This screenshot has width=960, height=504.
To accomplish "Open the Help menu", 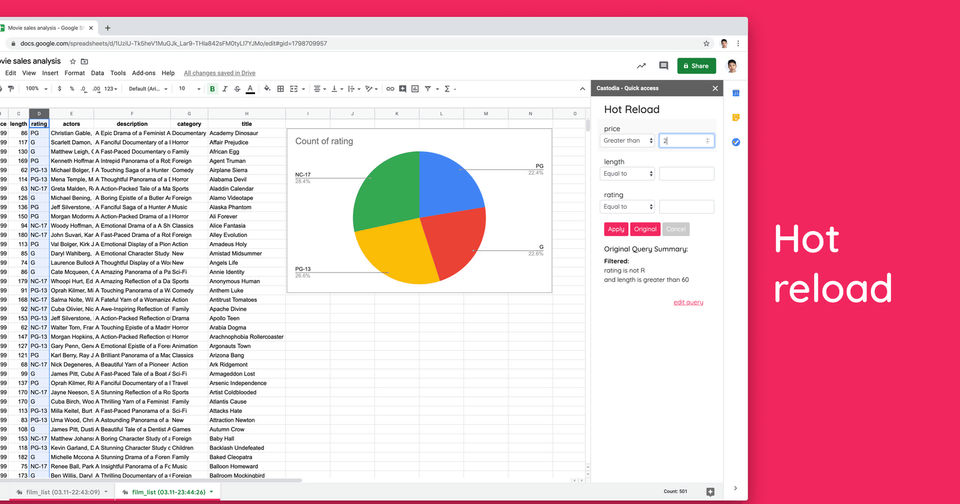I will (168, 73).
